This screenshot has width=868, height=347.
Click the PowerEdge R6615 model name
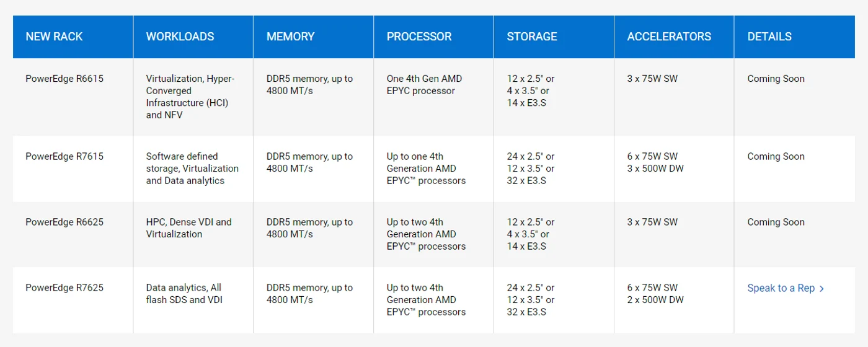pos(64,79)
